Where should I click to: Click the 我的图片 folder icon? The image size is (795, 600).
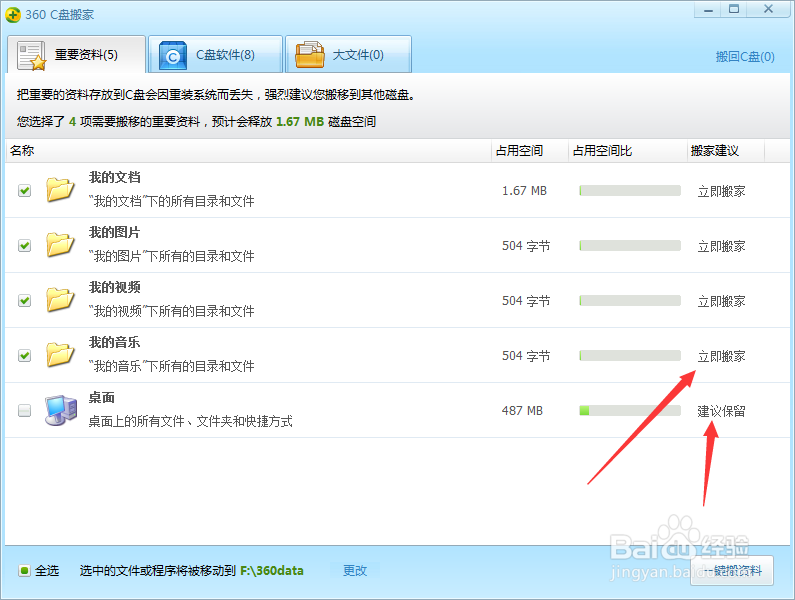tap(60, 245)
